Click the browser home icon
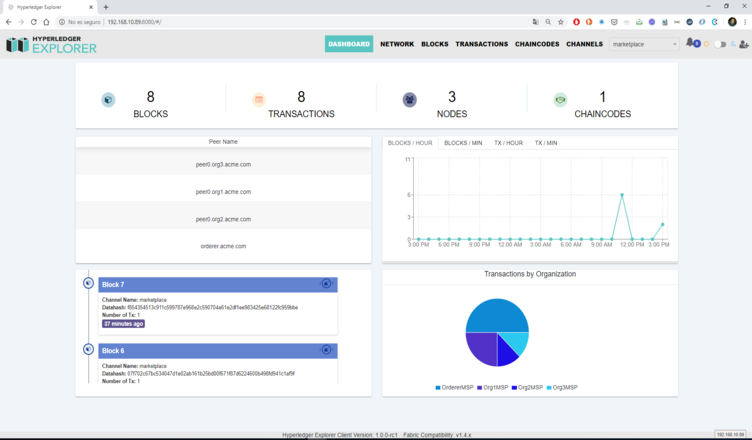 [x=46, y=22]
